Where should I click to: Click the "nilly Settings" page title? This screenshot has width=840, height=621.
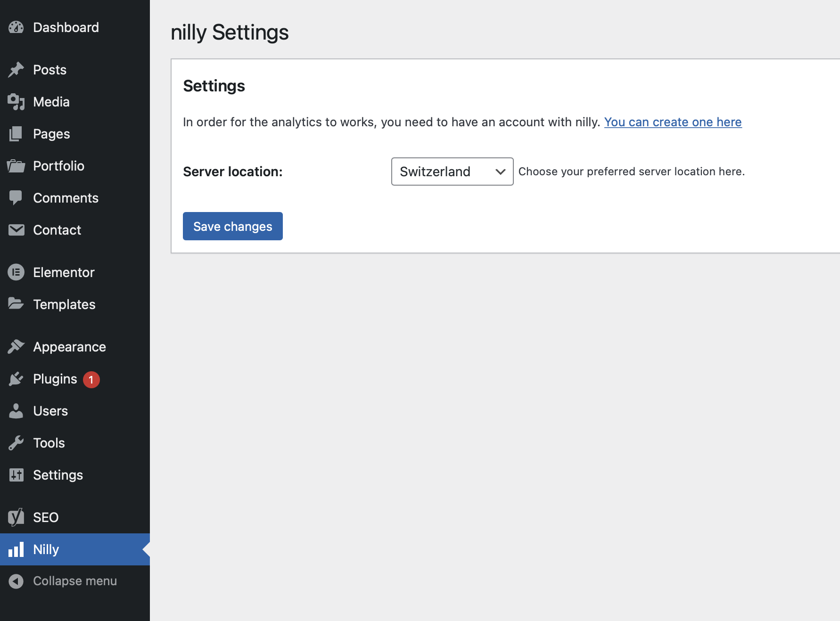(230, 33)
